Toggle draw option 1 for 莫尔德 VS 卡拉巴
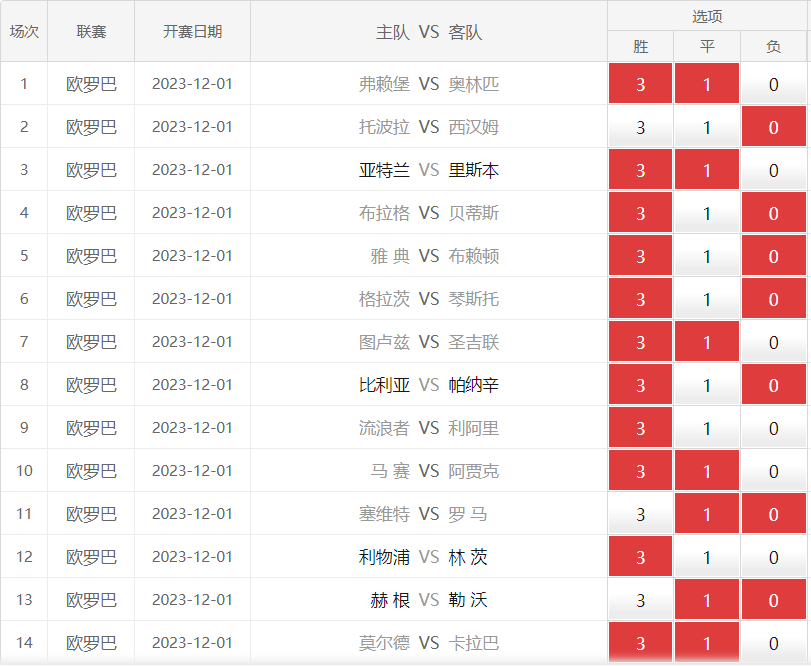Image resolution: width=811 pixels, height=666 pixels. pos(707,642)
